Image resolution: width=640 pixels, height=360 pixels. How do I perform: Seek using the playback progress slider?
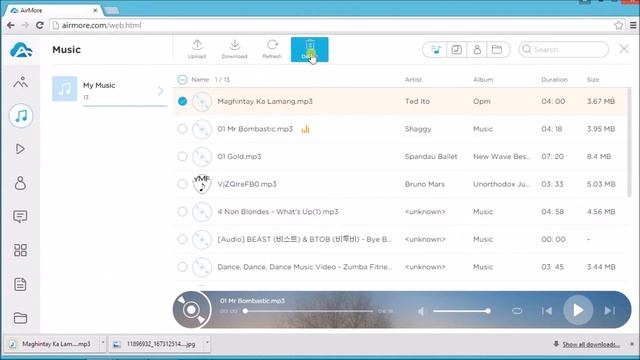[x=309, y=311]
